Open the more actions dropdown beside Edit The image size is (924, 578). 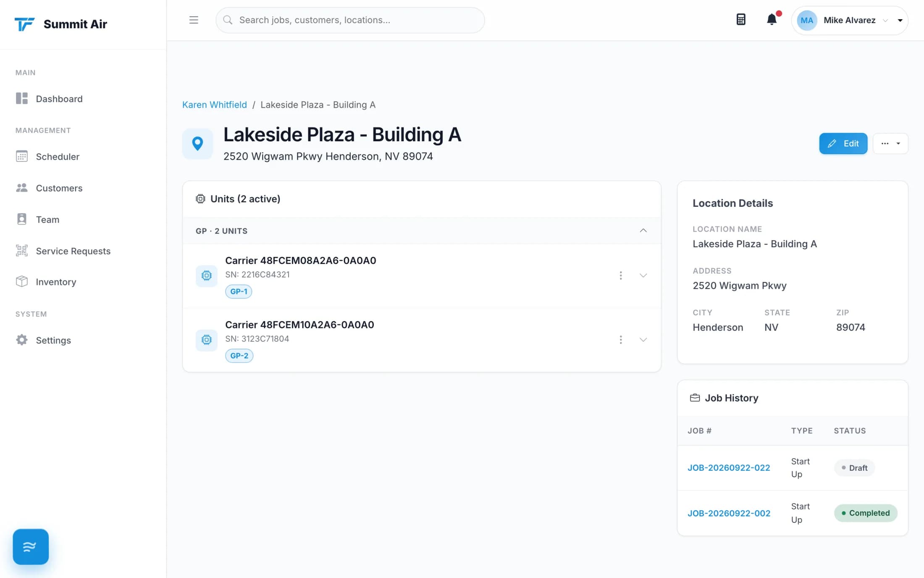click(x=890, y=143)
